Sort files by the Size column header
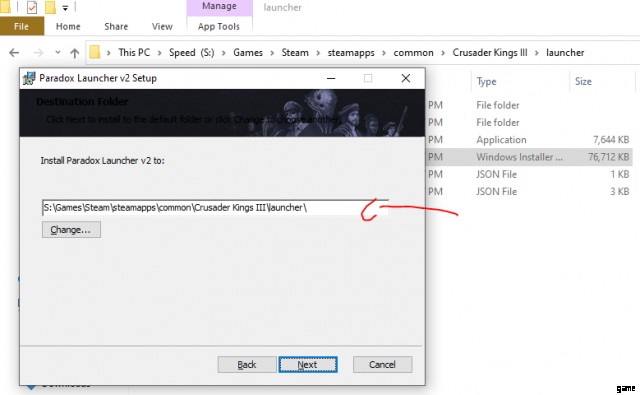The height and width of the screenshot is (395, 640). [583, 81]
